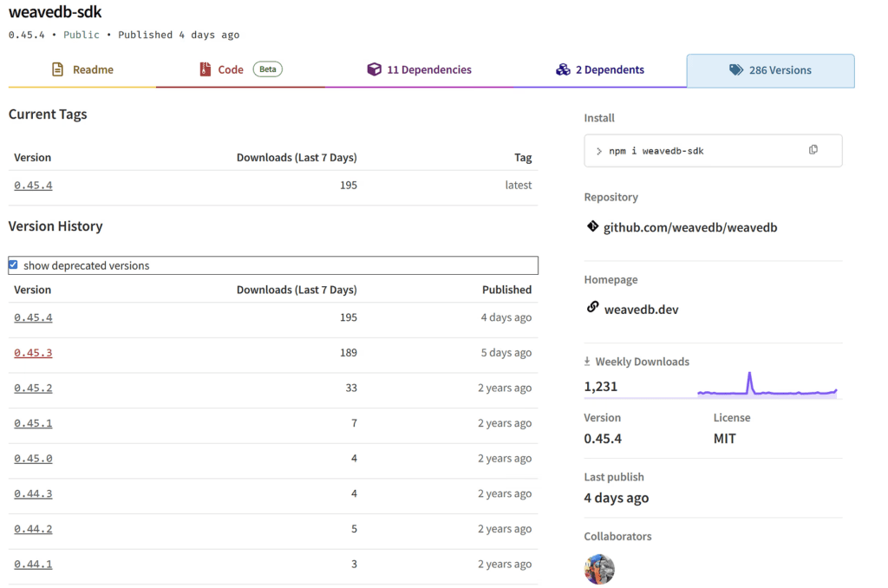Viewport: 888px width, 588px height.
Task: Click the Code file icon
Action: 205,69
